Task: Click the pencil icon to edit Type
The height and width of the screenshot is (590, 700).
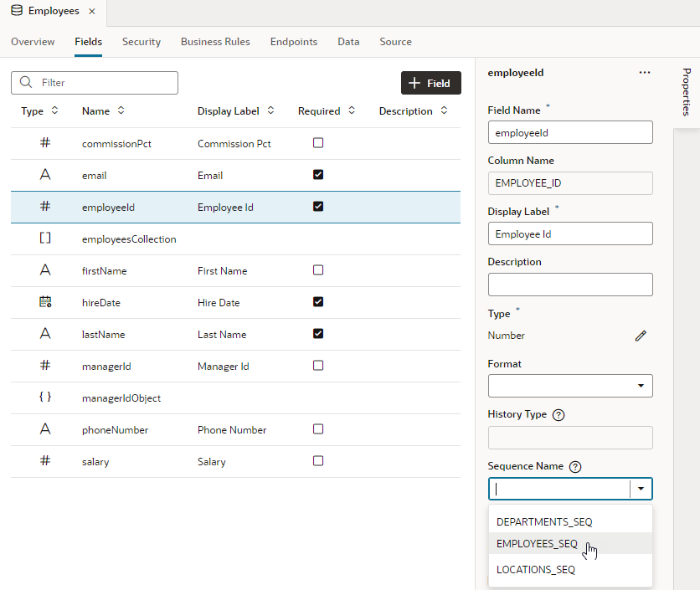Action: coord(641,336)
